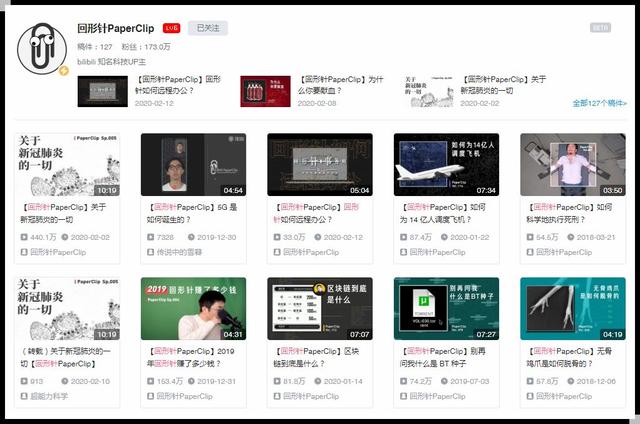Screen dimensions: 640x424
Task: Click play-count icon beside 54.5万
Action: coord(530,237)
